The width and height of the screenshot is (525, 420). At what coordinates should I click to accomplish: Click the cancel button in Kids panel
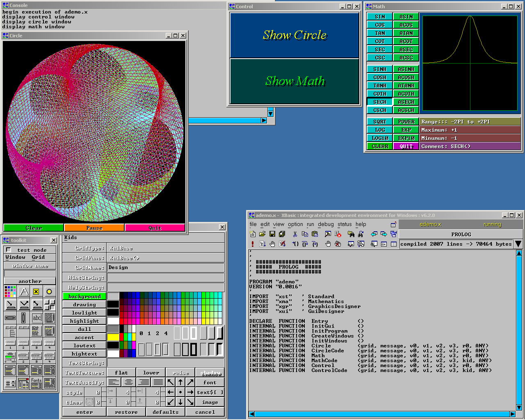pyautogui.click(x=205, y=412)
